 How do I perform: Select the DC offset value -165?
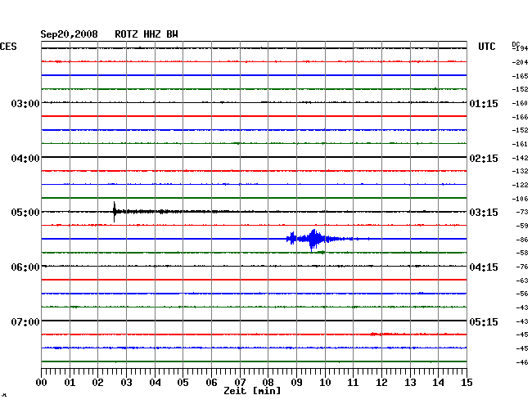click(520, 76)
